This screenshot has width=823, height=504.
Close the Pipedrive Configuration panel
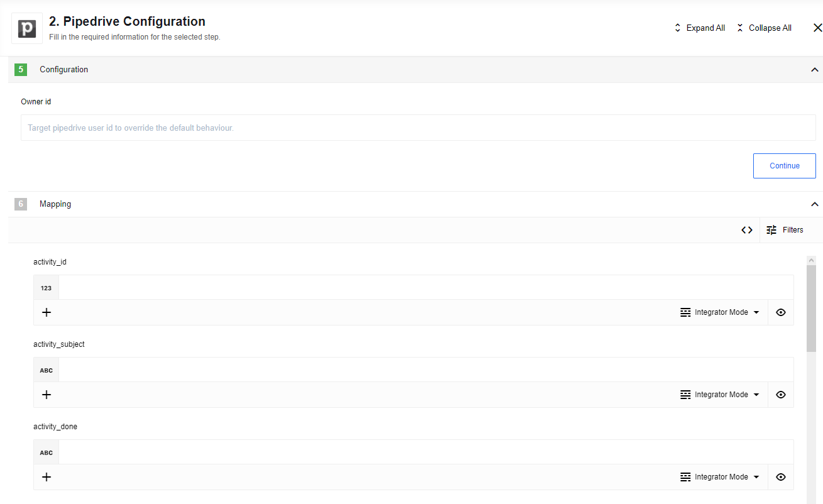pos(817,28)
